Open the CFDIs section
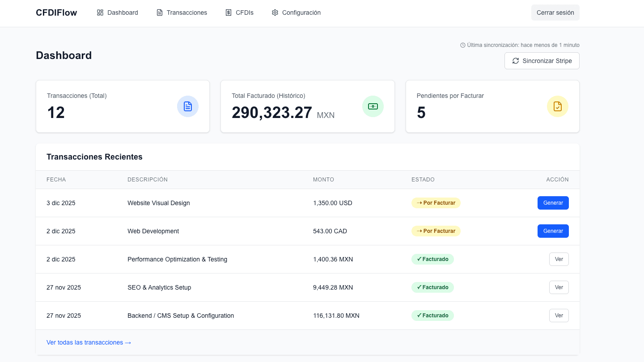 (239, 13)
